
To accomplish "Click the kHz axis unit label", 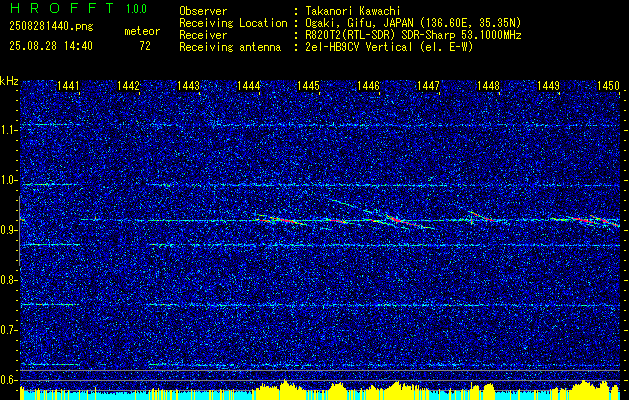I will (9, 81).
